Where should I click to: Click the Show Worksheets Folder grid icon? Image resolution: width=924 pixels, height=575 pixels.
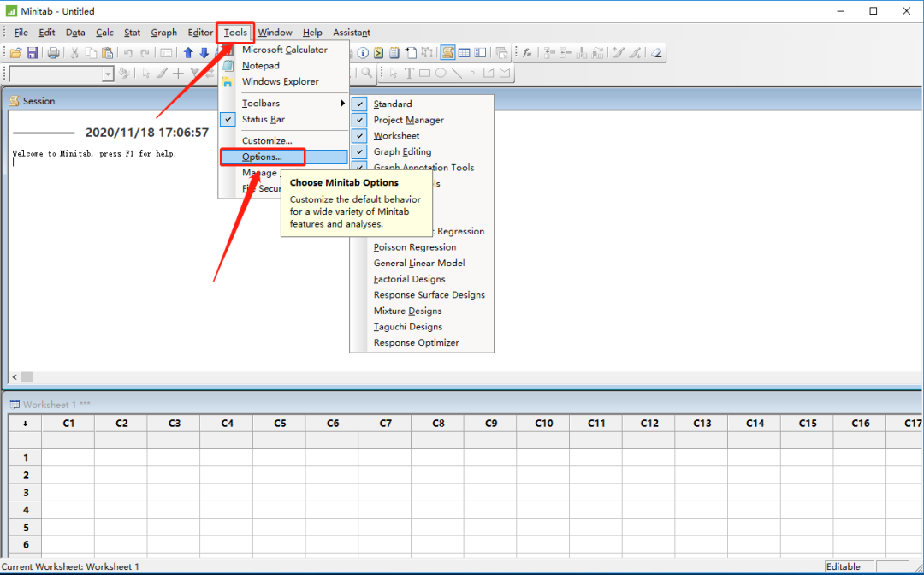tap(465, 53)
